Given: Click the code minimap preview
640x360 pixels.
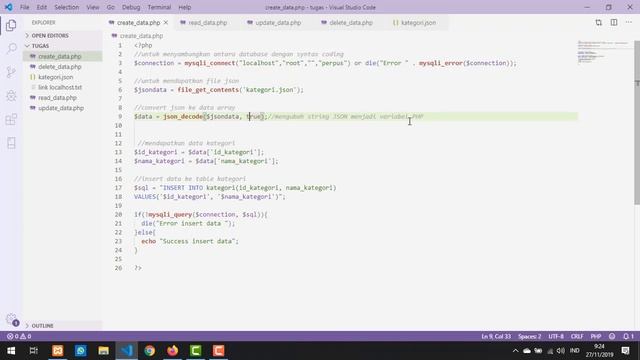Looking at the screenshot, I should tap(603, 52).
